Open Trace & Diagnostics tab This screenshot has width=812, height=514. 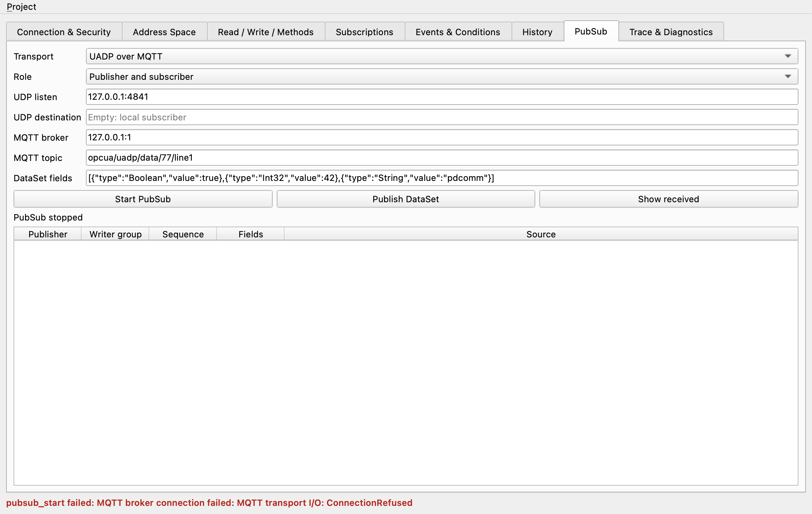click(x=671, y=32)
